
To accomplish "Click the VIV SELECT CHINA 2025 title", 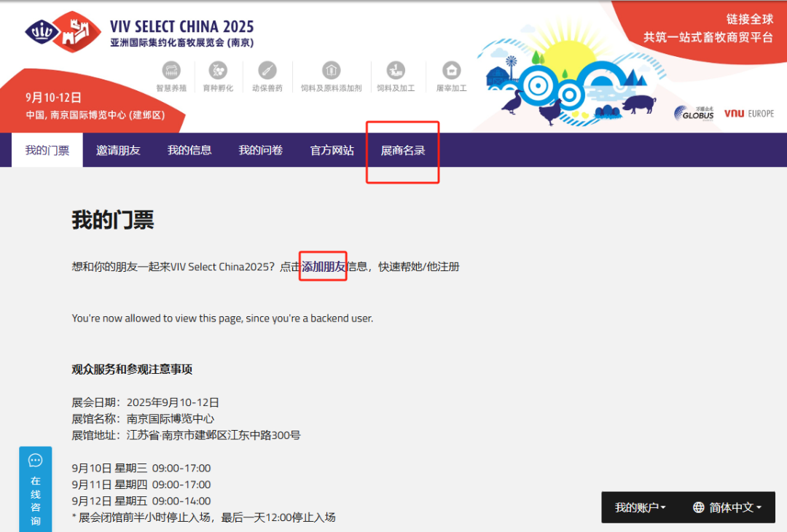I will point(181,26).
